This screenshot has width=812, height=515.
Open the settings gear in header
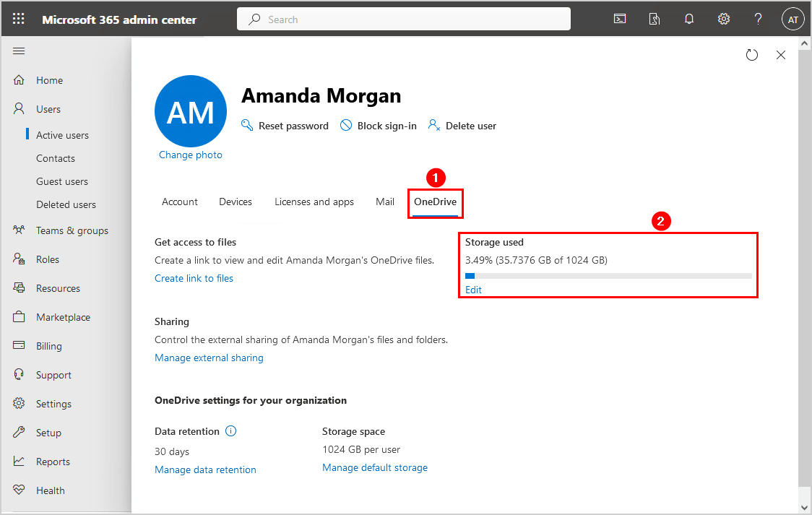[724, 20]
